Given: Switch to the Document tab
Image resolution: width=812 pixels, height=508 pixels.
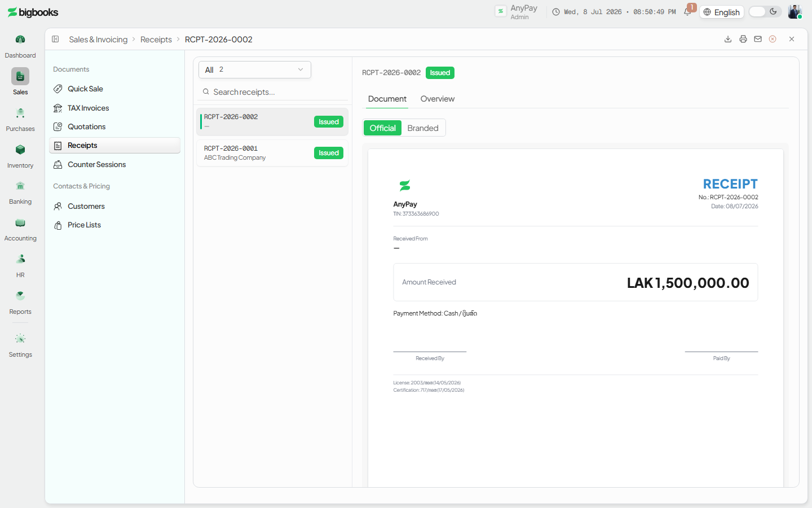Looking at the screenshot, I should (x=387, y=99).
